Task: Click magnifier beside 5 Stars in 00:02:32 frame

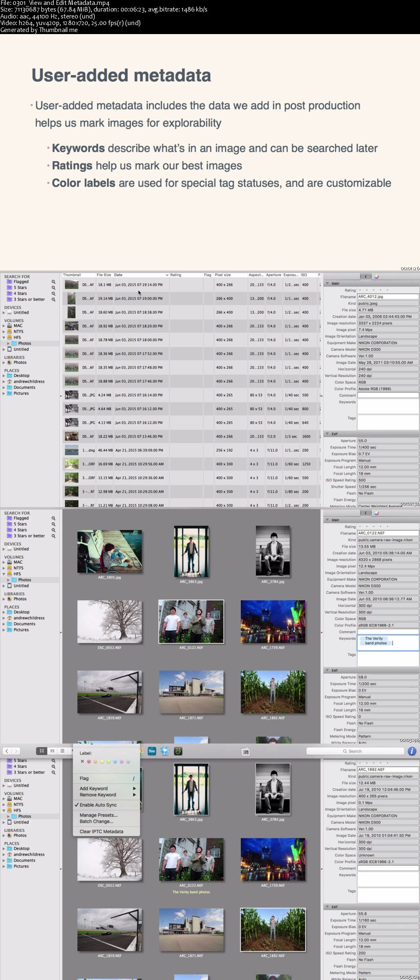Action: pyautogui.click(x=53, y=287)
